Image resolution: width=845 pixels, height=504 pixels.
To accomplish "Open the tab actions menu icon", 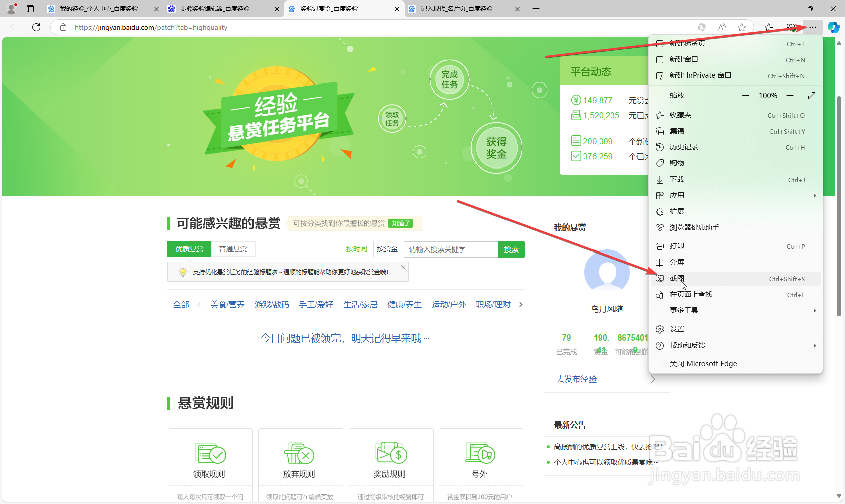I will pyautogui.click(x=30, y=9).
